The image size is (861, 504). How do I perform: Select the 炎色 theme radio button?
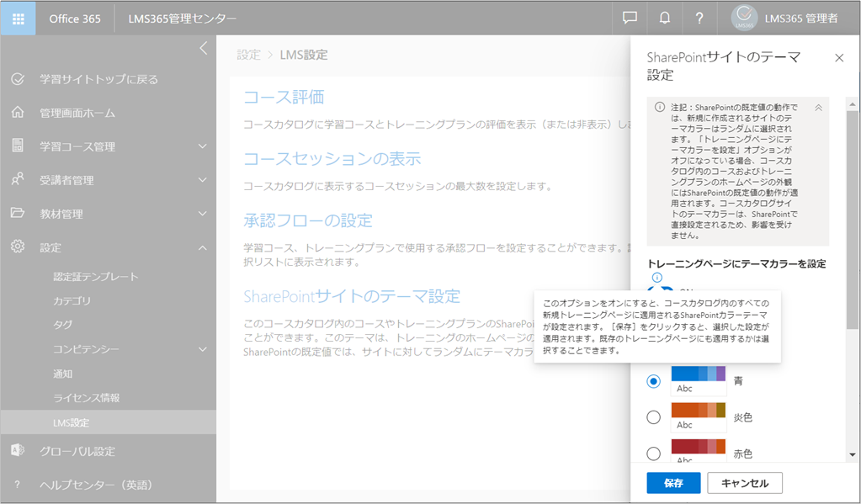click(653, 417)
